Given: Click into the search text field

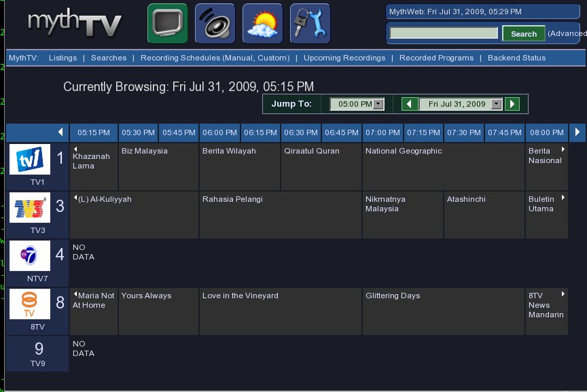Looking at the screenshot, I should coord(444,33).
